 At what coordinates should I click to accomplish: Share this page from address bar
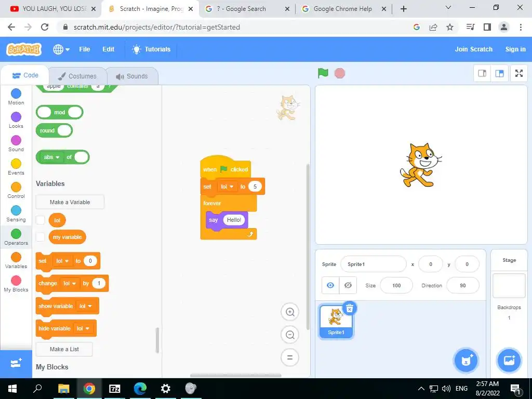tap(433, 27)
